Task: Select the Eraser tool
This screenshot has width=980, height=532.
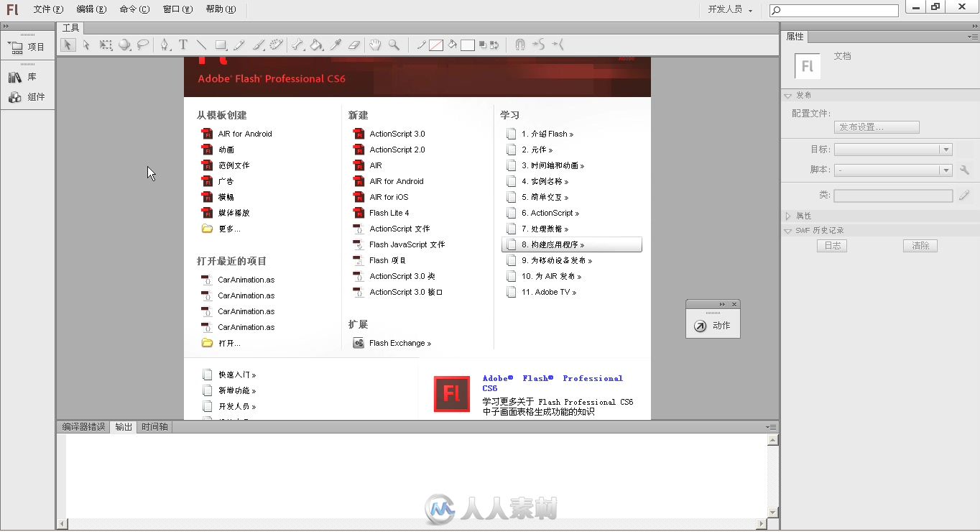Action: point(354,45)
